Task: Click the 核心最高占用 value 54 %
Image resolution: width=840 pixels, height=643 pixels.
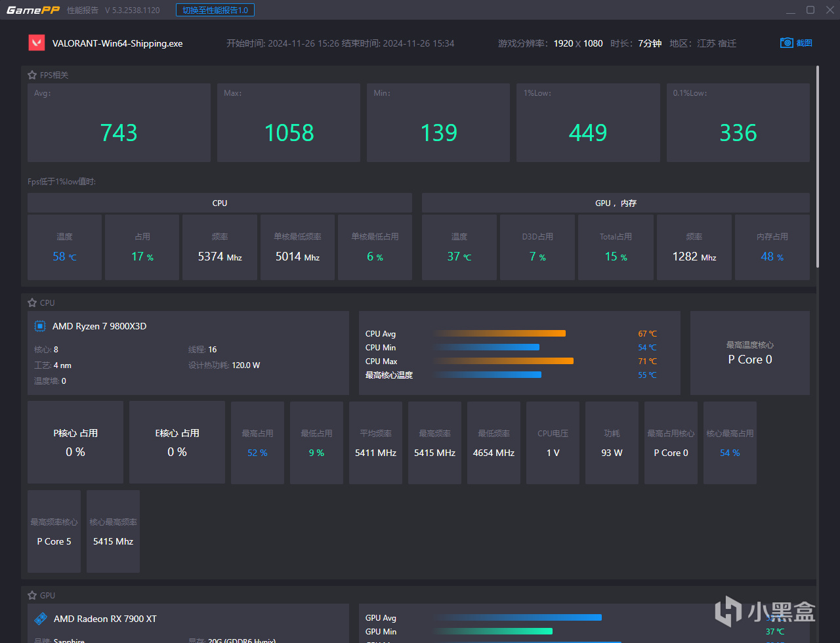Action: coord(730,453)
